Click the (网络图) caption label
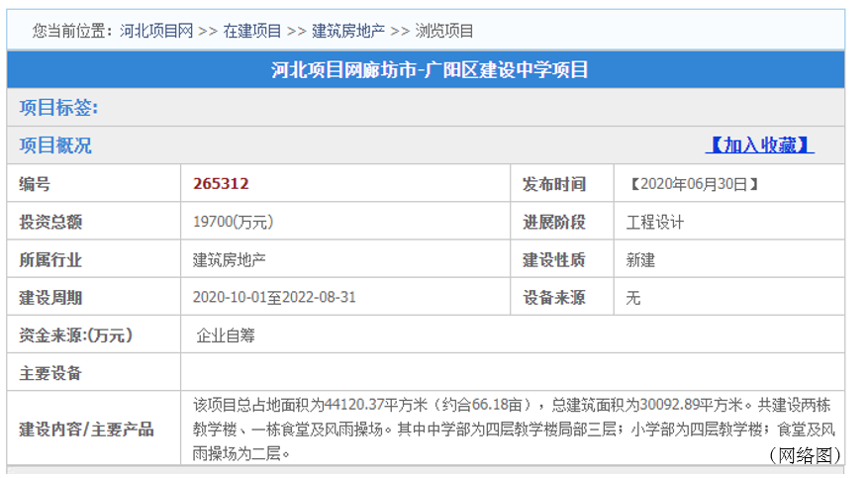This screenshot has height=478, width=868. pos(804,454)
